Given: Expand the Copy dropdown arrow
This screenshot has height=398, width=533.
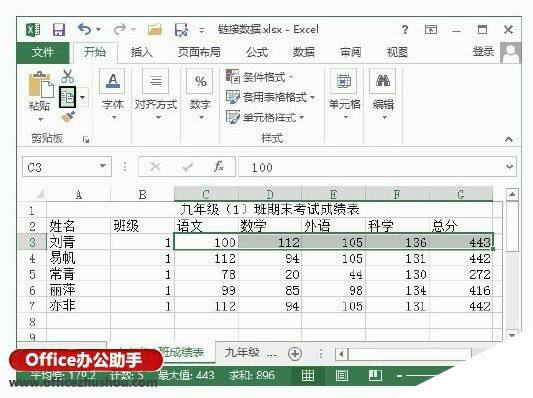Looking at the screenshot, I should [x=83, y=98].
